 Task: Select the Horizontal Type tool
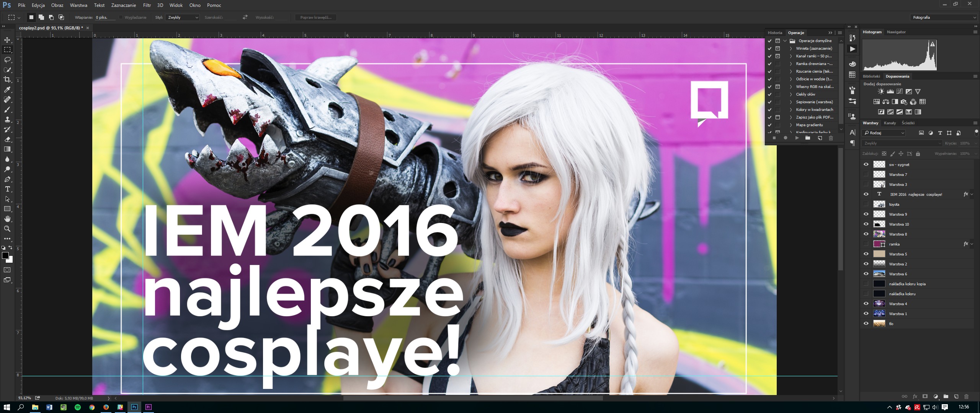[x=7, y=189]
